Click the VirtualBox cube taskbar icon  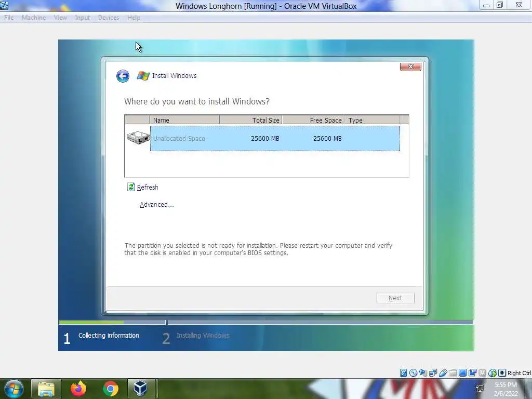pyautogui.click(x=140, y=389)
